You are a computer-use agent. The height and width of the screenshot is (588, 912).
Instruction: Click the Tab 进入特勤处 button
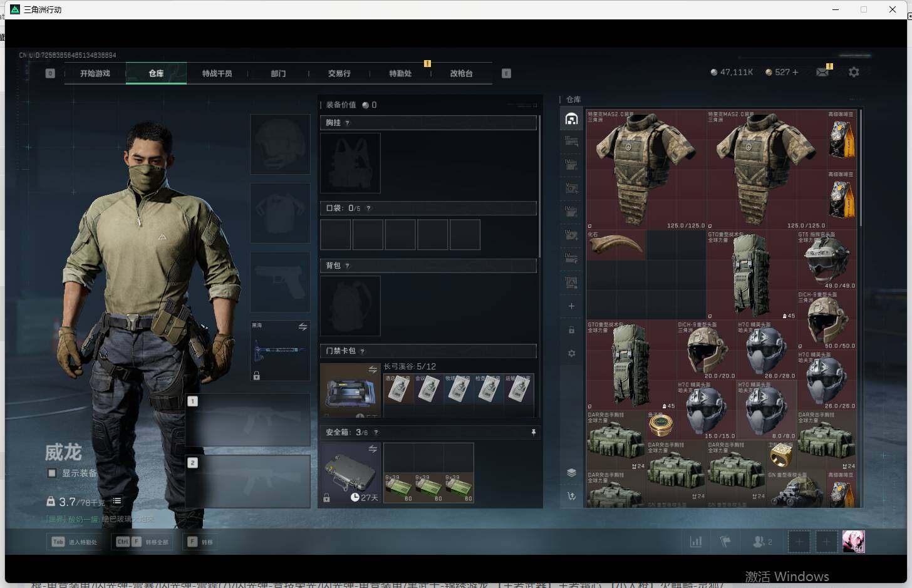point(75,542)
